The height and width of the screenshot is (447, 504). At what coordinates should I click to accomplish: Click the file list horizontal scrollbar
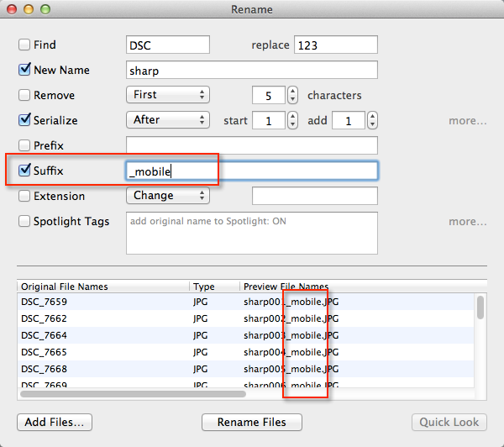pos(133,392)
